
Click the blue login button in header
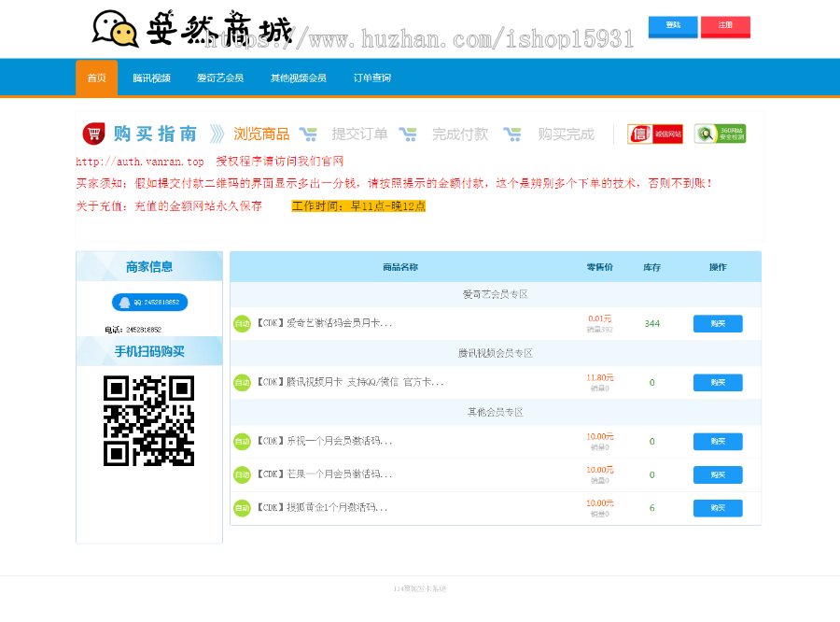tap(673, 26)
